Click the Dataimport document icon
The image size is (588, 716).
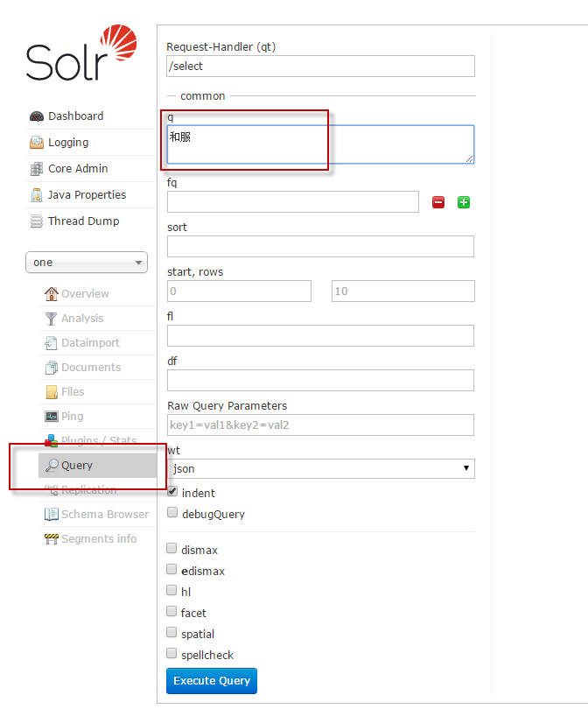click(51, 343)
